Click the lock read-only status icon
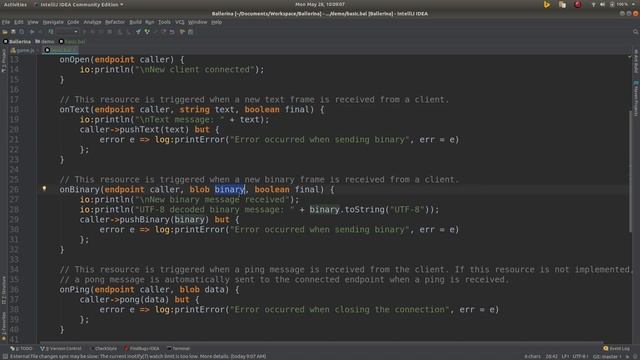The width and height of the screenshot is (640, 360). [x=628, y=356]
